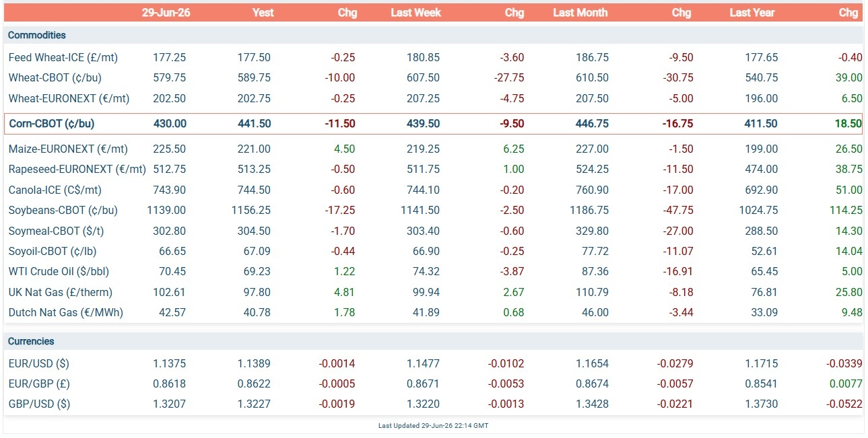This screenshot has width=868, height=438.
Task: Open the Rapeseed-EURONEXT row
Action: tap(434, 170)
